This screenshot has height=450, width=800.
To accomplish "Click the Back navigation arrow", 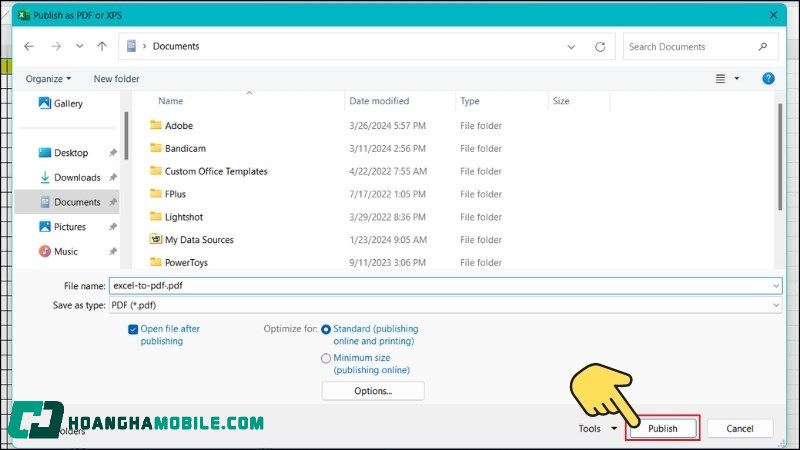I will click(29, 46).
